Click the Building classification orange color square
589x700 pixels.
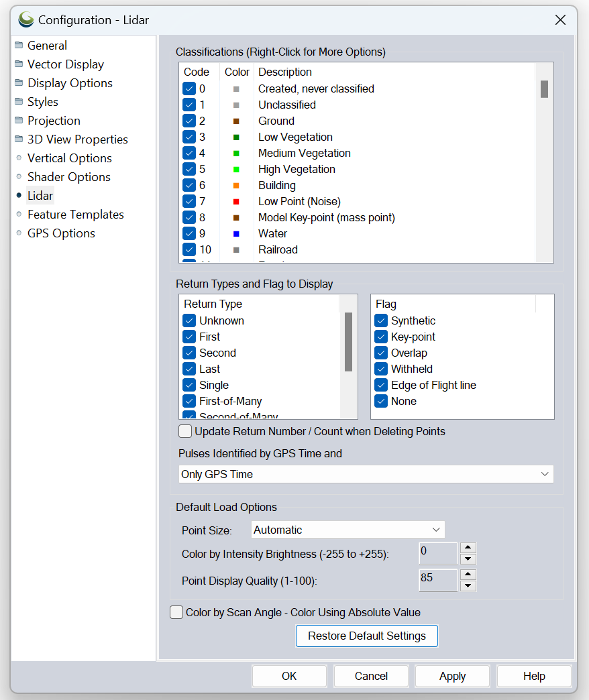point(236,186)
